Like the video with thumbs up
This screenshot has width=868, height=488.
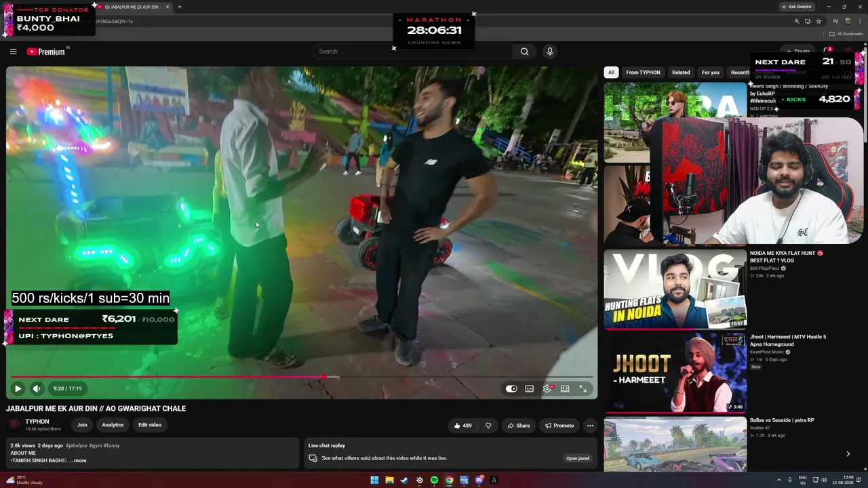click(x=463, y=426)
